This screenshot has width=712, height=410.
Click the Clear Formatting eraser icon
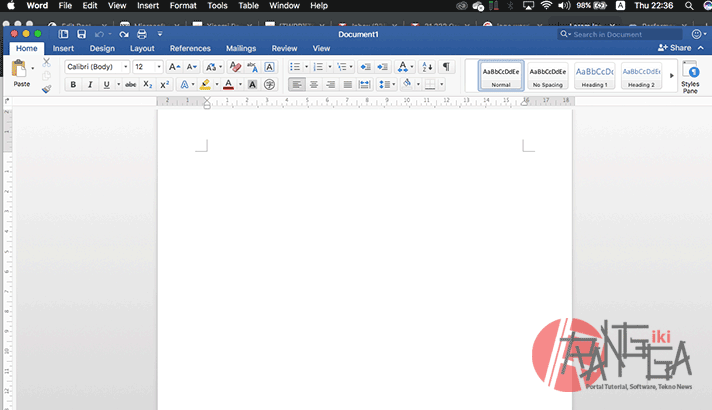[x=236, y=67]
